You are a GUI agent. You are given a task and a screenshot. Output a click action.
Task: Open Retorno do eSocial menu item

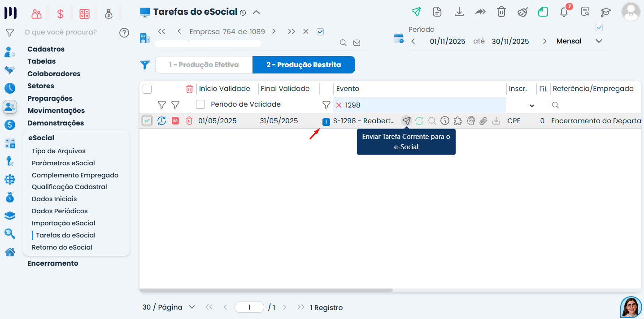pyautogui.click(x=62, y=247)
